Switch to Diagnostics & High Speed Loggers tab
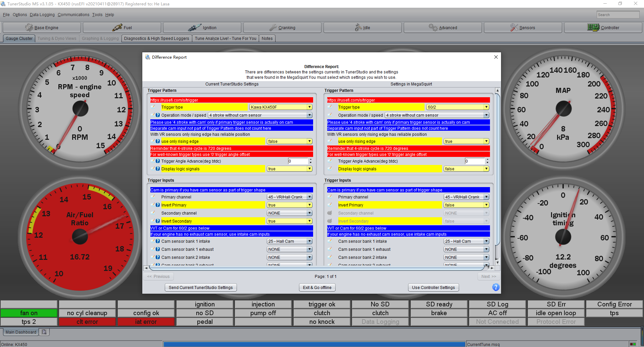This screenshot has height=347, width=644. [x=157, y=38]
